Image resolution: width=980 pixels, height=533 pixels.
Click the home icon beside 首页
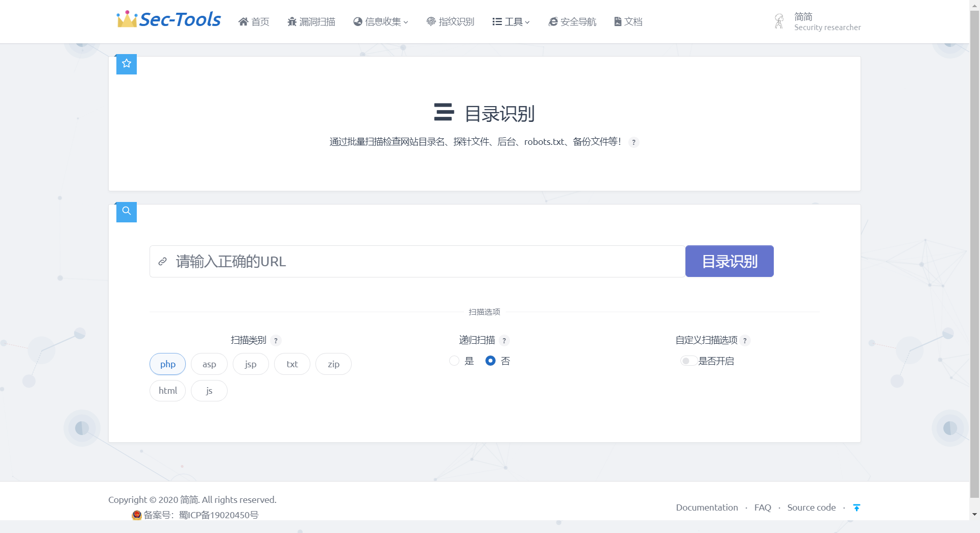click(243, 21)
